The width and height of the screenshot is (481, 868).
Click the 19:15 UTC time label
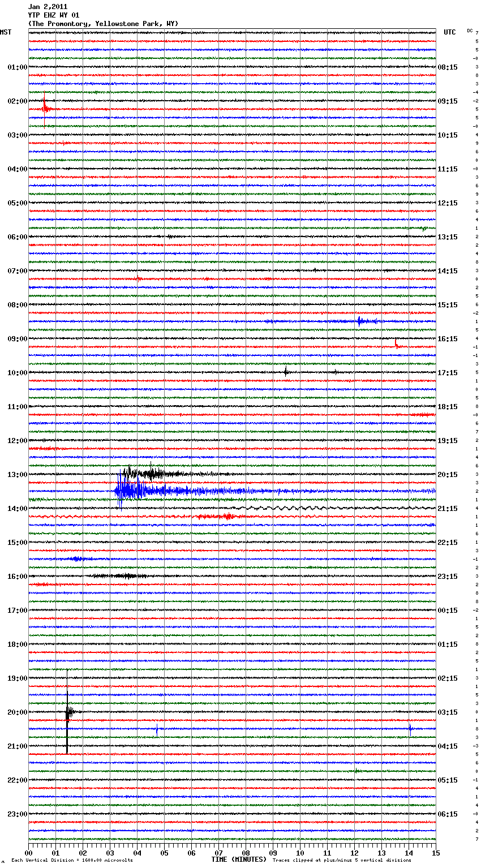tap(448, 441)
